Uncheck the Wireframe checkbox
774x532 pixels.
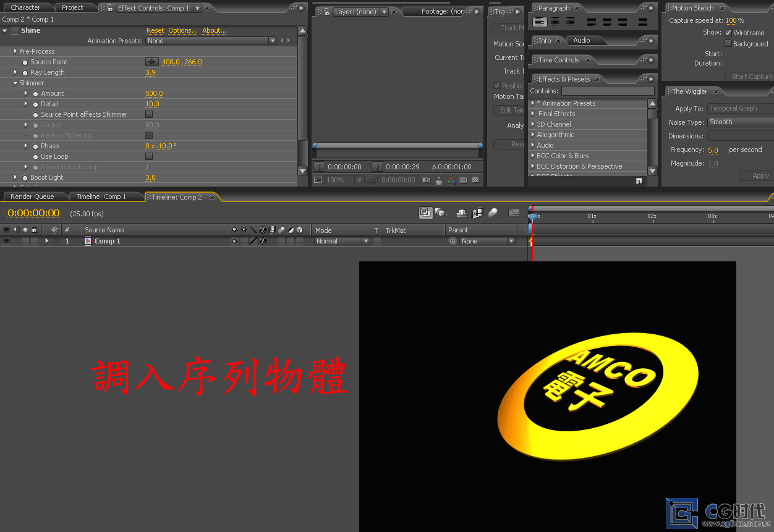[x=728, y=33]
